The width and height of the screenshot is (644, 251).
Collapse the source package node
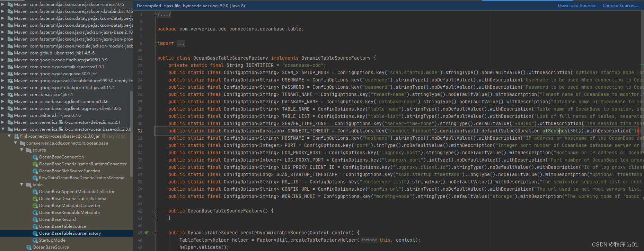click(22, 150)
